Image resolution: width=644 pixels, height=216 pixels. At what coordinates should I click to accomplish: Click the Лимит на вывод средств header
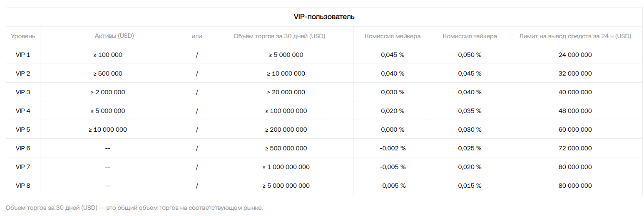[x=575, y=36]
